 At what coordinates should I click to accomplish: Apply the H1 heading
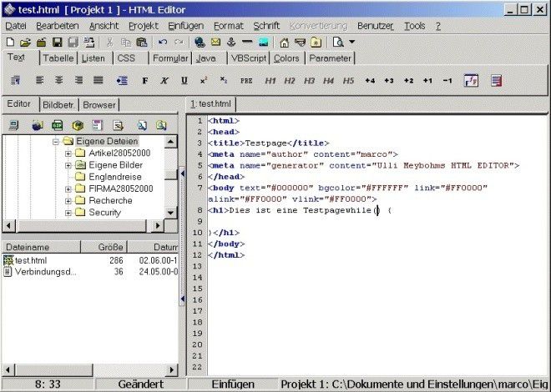[270, 81]
